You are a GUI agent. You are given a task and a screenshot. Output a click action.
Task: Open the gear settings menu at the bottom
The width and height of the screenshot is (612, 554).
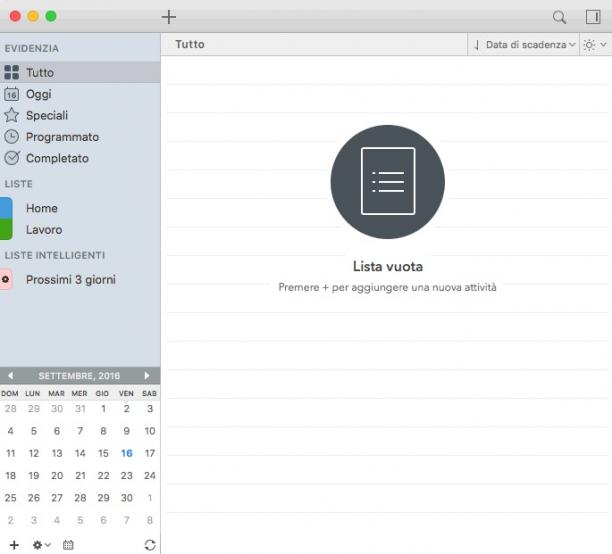coord(41,545)
